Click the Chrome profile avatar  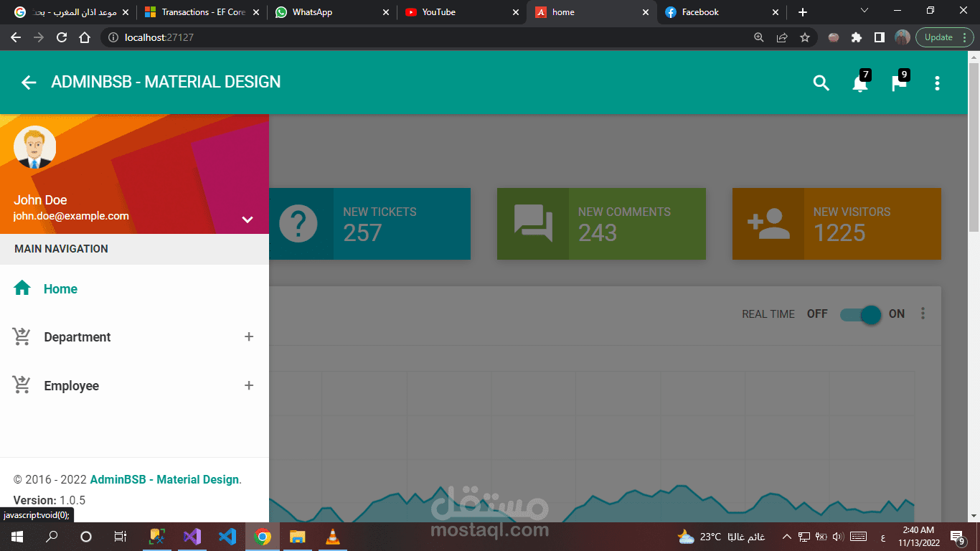(x=903, y=37)
